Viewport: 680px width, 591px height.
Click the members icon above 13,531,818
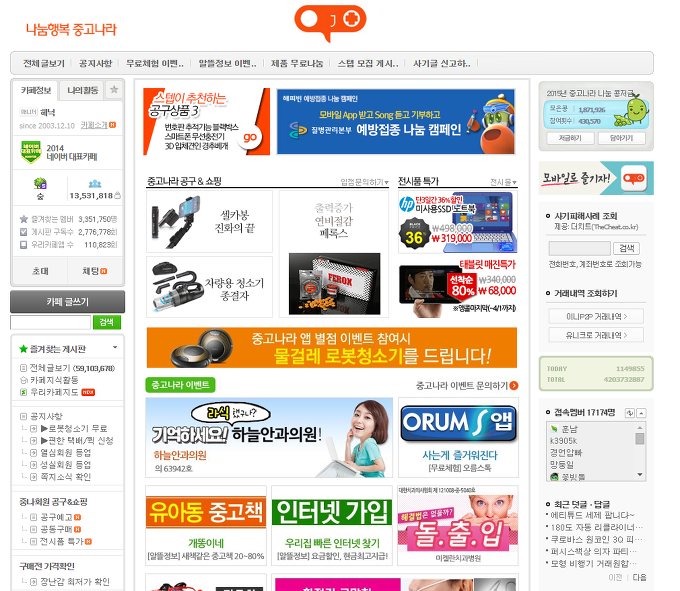[95, 183]
